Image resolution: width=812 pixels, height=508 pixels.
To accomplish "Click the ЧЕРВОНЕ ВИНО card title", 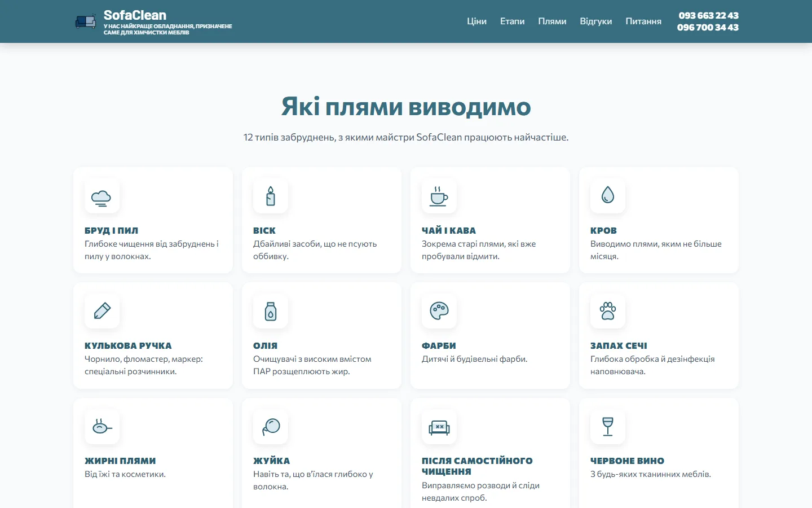I will (627, 461).
